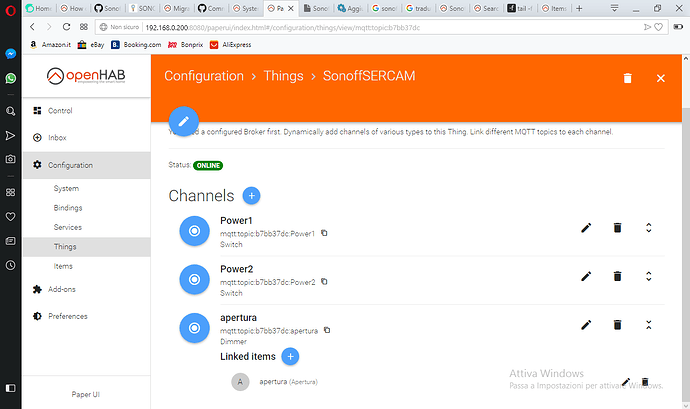Open Bonprix bookmark

tap(186, 44)
